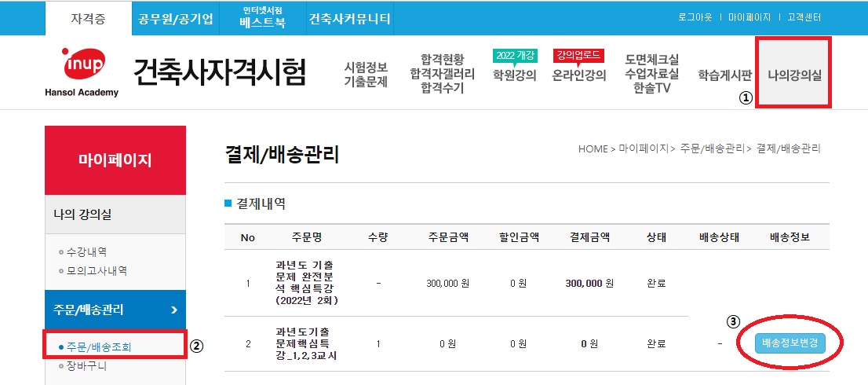Select order 과년도기출문제핵심특강_1,2,3교시

click(306, 344)
